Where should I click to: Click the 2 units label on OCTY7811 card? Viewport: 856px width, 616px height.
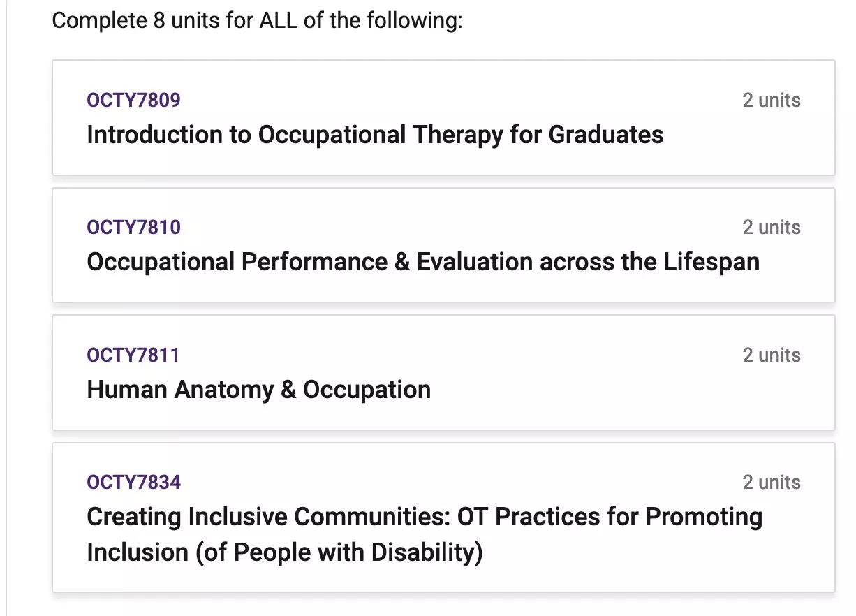(x=771, y=355)
